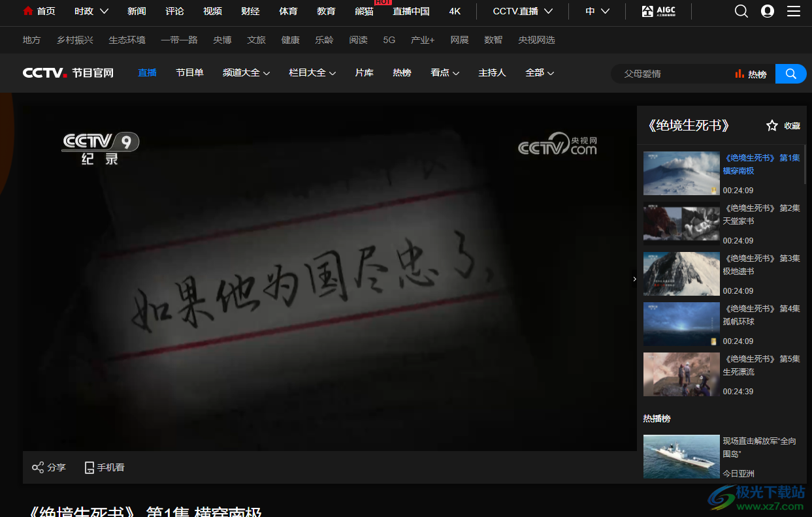Select 直播 tab in program nav

(147, 73)
